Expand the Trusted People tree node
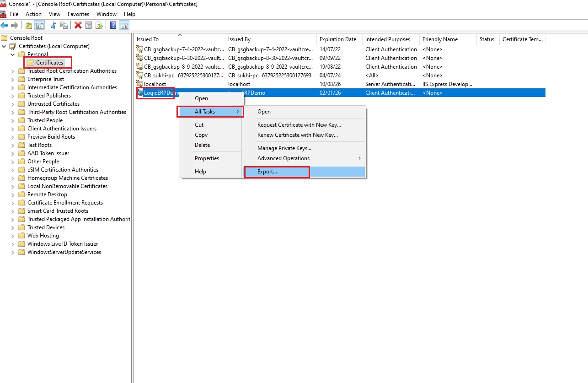This screenshot has height=383, width=588. click(x=13, y=120)
